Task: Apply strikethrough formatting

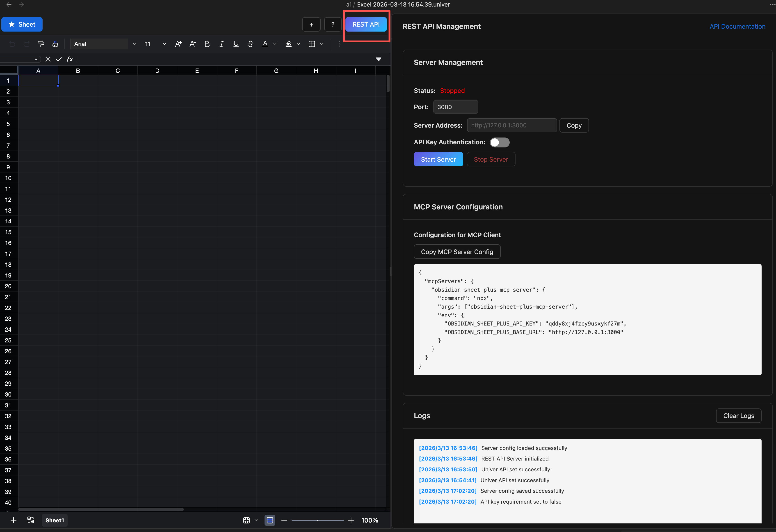Action: tap(250, 44)
